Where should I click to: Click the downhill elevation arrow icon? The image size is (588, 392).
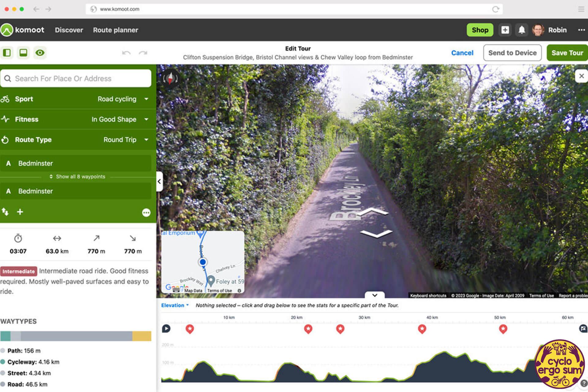pos(133,238)
